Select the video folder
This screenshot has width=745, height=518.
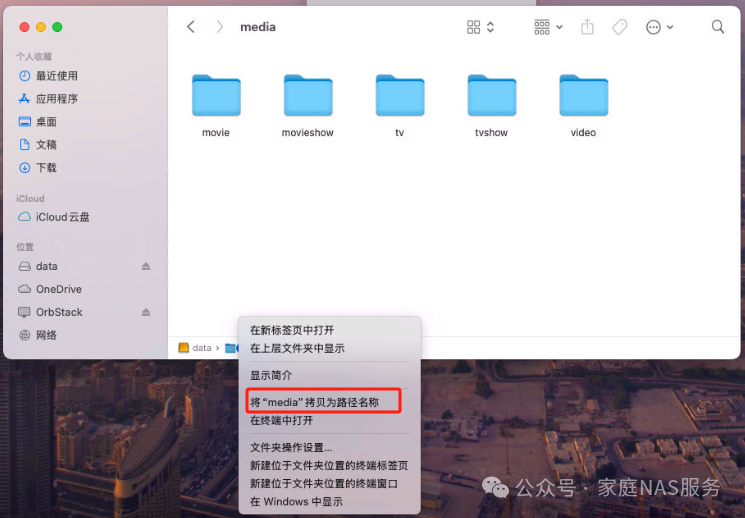[583, 106]
